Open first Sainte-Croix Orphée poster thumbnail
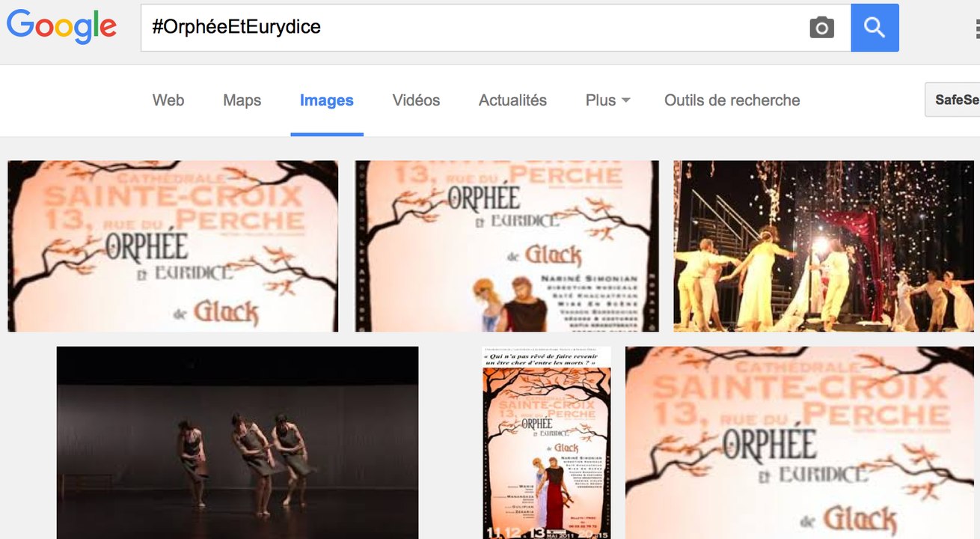This screenshot has height=539, width=980. coord(173,246)
